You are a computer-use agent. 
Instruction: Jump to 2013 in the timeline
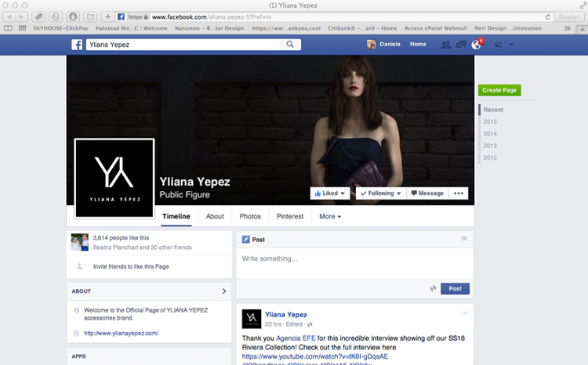coord(490,146)
